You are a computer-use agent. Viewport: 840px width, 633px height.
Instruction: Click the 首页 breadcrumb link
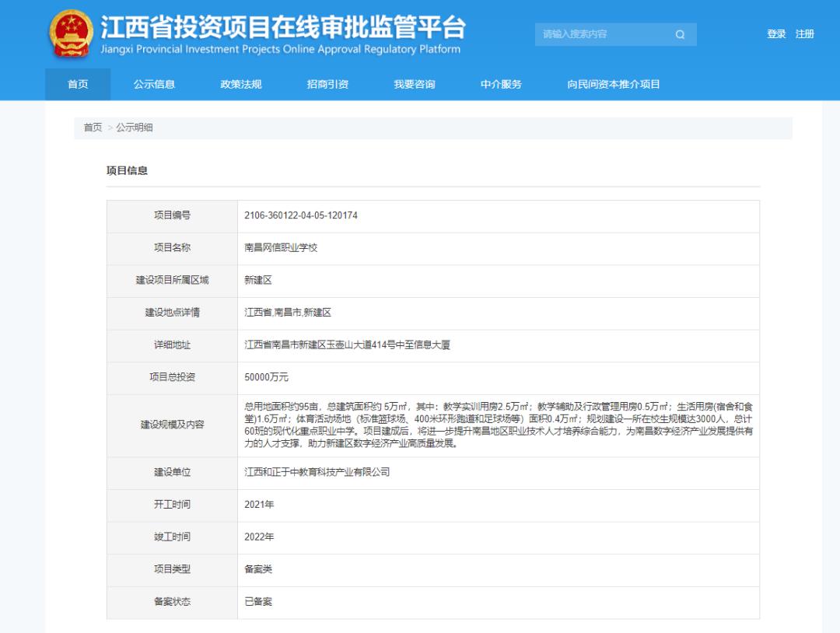click(93, 128)
